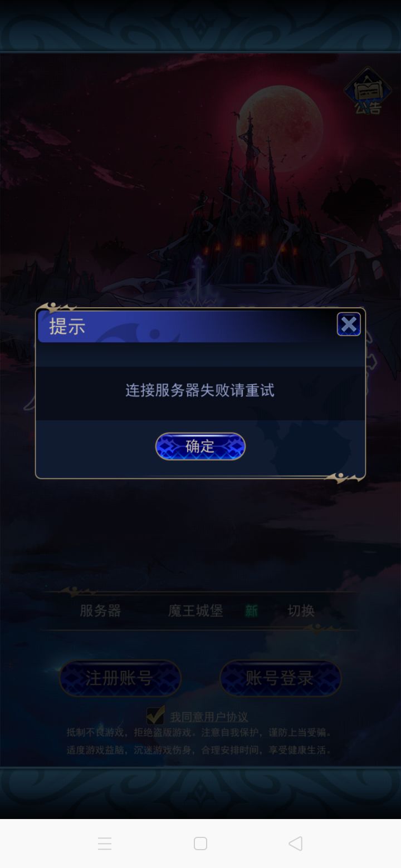Click the 抵制不良游戏 advisory line

click(x=199, y=733)
